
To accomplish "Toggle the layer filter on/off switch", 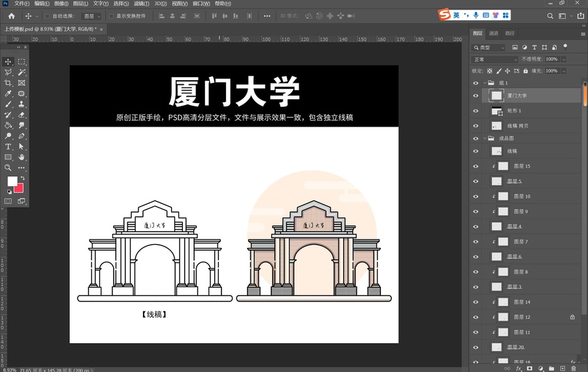I will 565,47.
